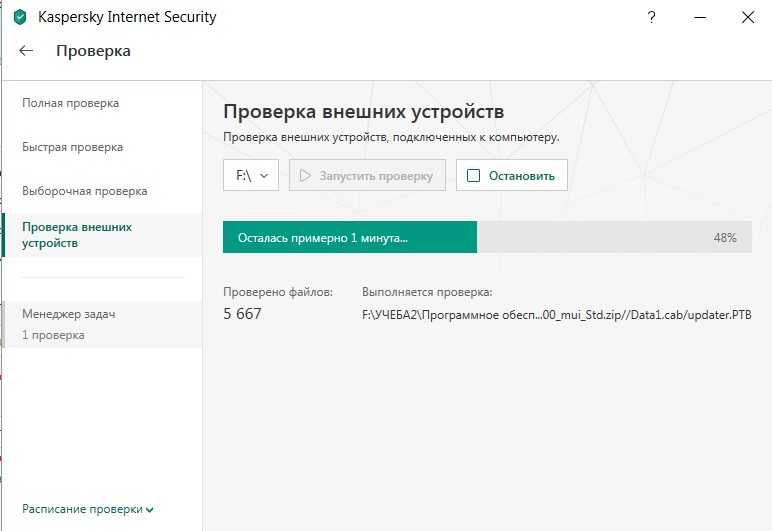Go back using the left arrow
This screenshot has height=531, width=772.
[x=26, y=50]
